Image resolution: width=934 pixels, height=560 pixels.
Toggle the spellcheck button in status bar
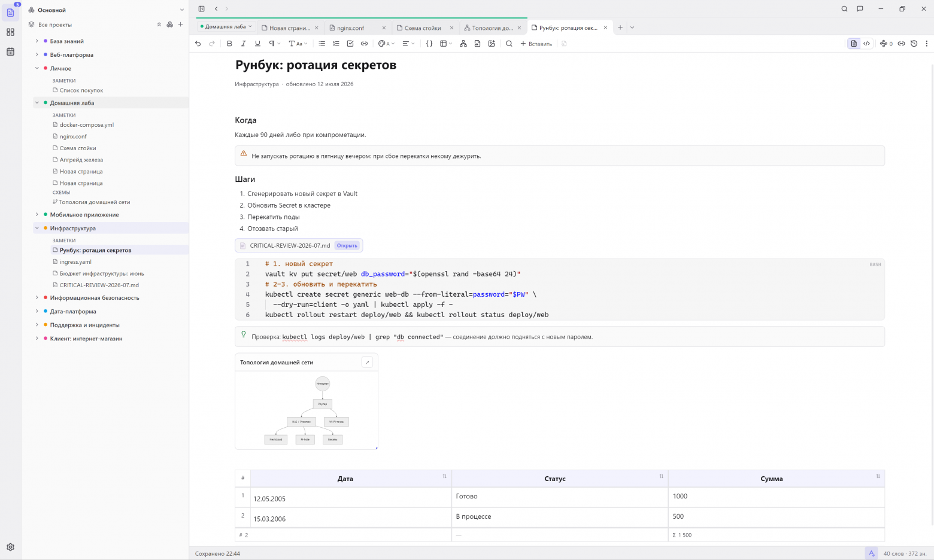click(871, 553)
